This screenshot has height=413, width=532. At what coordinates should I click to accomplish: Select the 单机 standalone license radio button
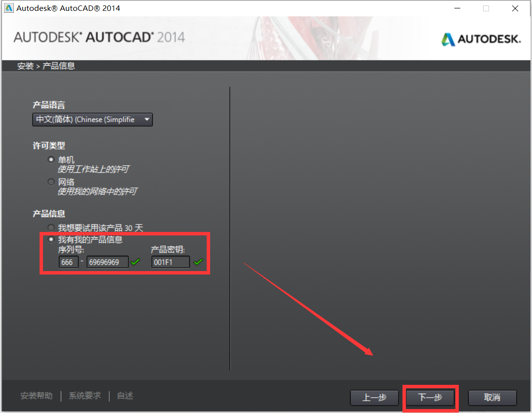pyautogui.click(x=51, y=159)
